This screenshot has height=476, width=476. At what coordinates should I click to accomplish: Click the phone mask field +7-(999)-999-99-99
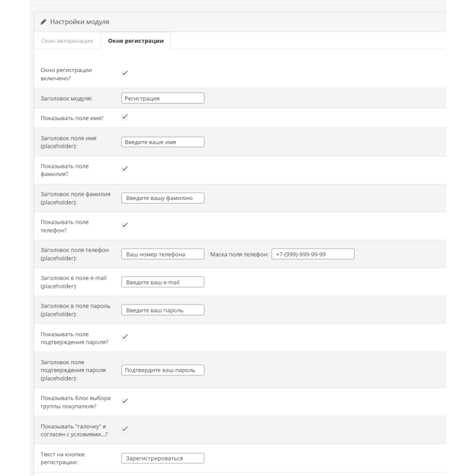click(x=312, y=253)
